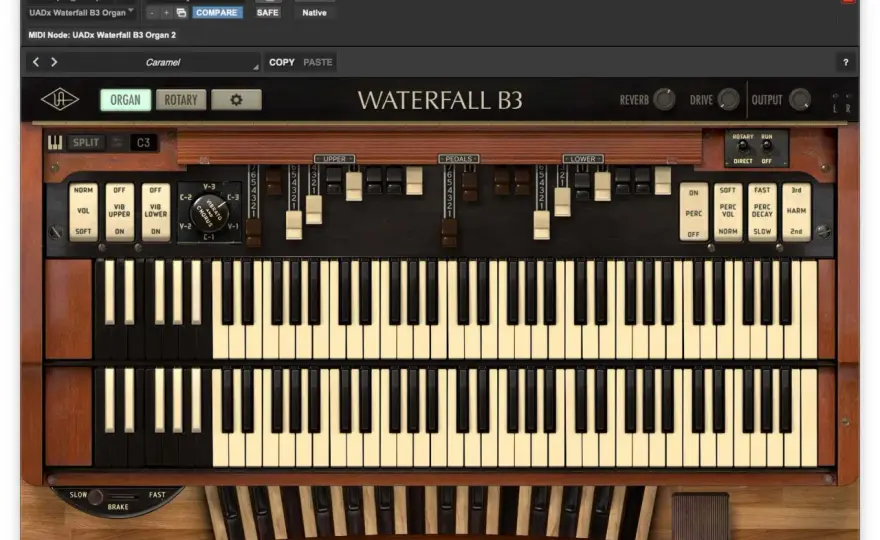Click the C-1 chorus setting label
Image resolution: width=880 pixels, height=540 pixels.
[x=209, y=237]
